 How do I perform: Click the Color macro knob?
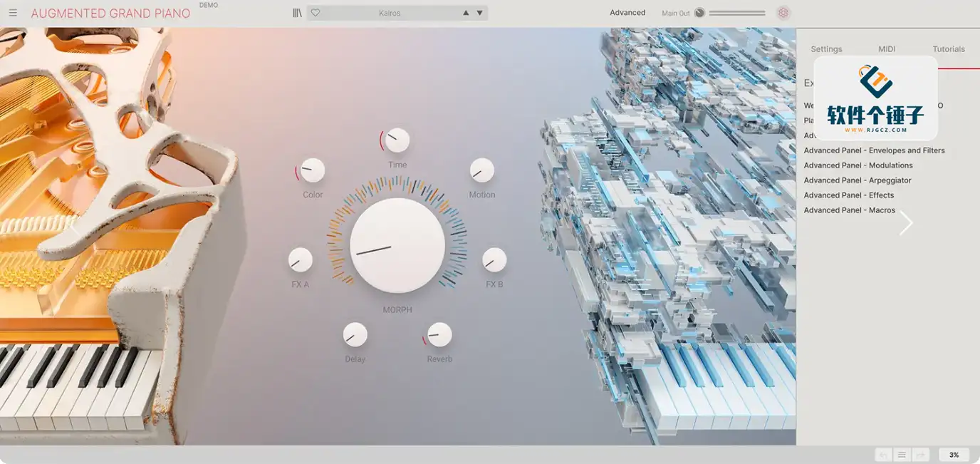point(313,170)
